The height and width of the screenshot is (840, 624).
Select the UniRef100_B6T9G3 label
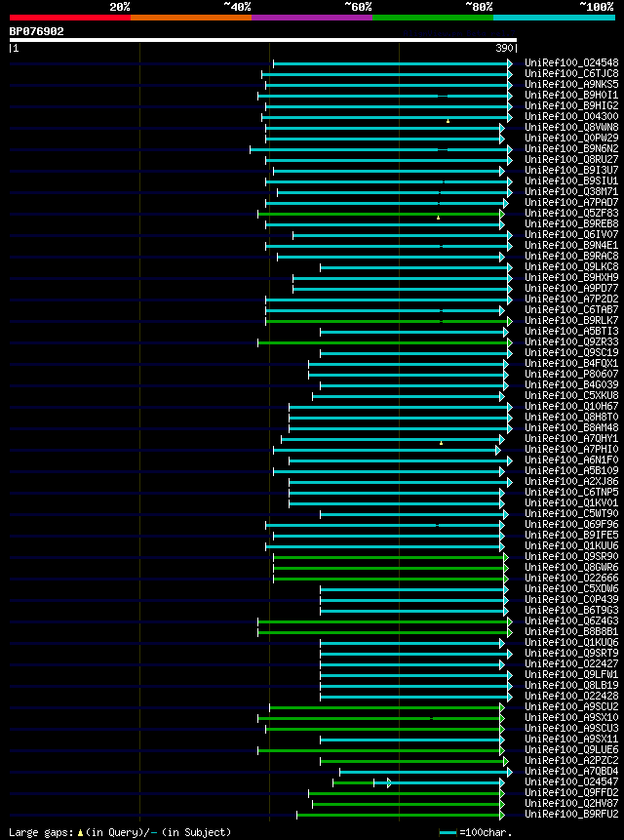pos(571,610)
